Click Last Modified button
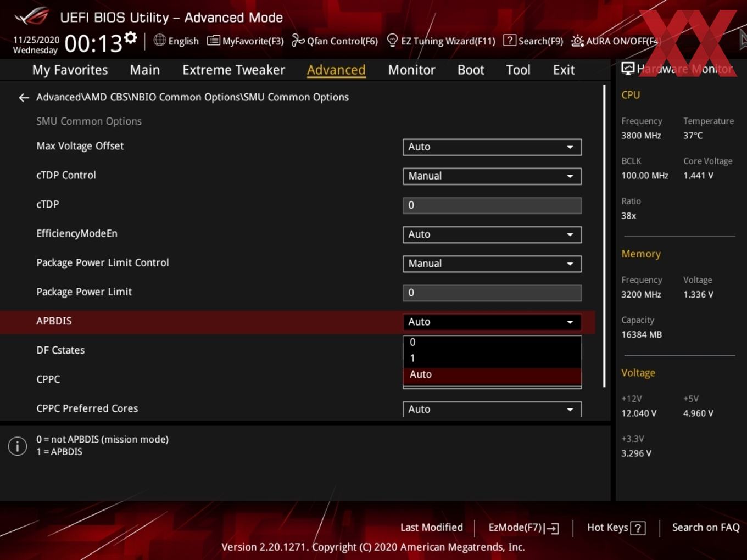This screenshot has width=747, height=560. 432,528
